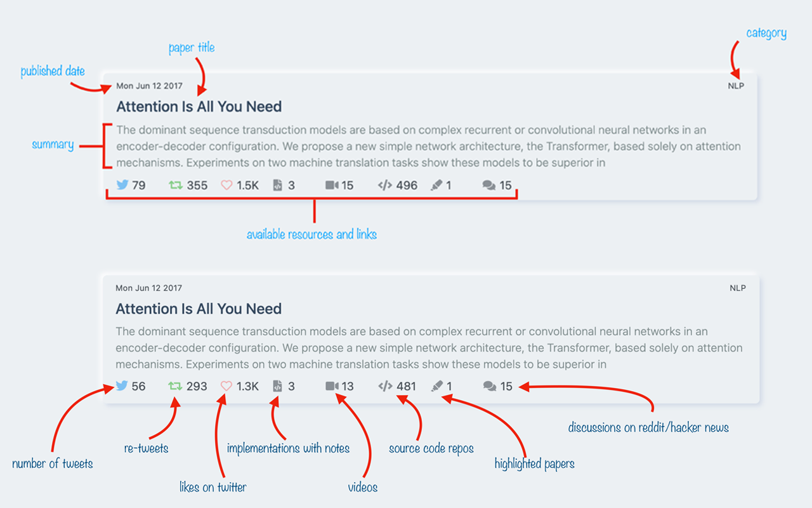Click the NLP category tag on top card
Viewport: 812px width, 508px height.
736,86
